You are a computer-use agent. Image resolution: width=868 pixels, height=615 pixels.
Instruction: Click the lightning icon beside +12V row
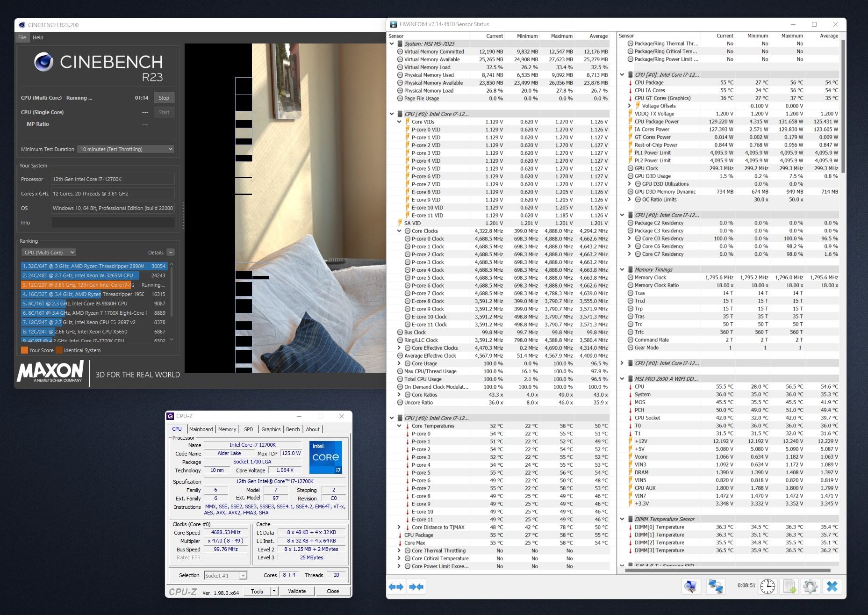click(630, 441)
